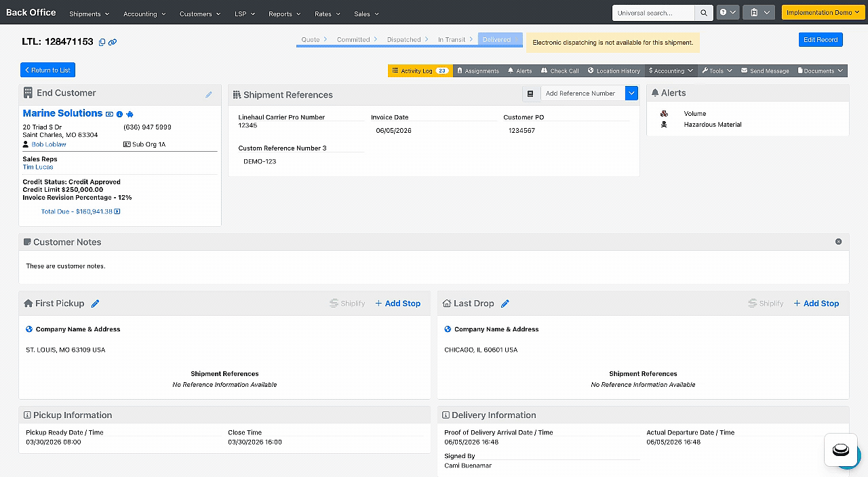Open Marine Solutions info icon
868x477 pixels.
point(119,115)
